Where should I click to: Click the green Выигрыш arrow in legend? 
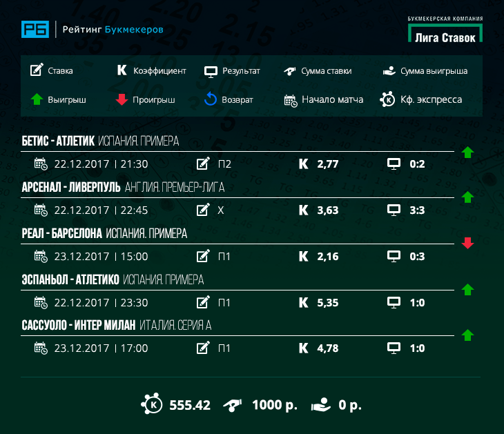(37, 99)
